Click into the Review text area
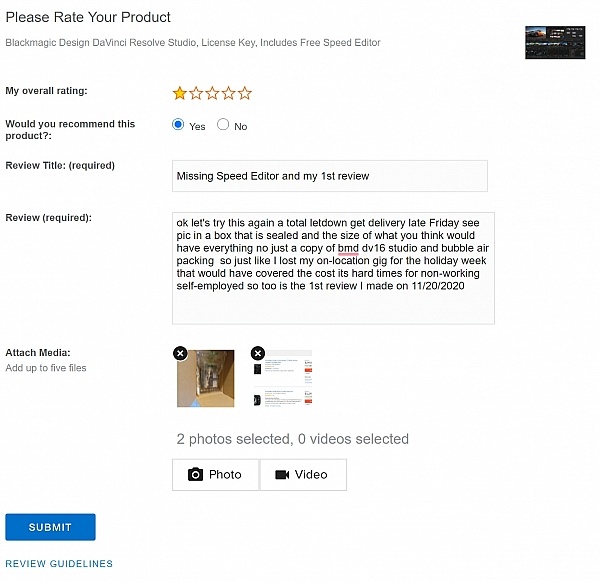Viewport: 600px width, 582px height. click(x=333, y=300)
